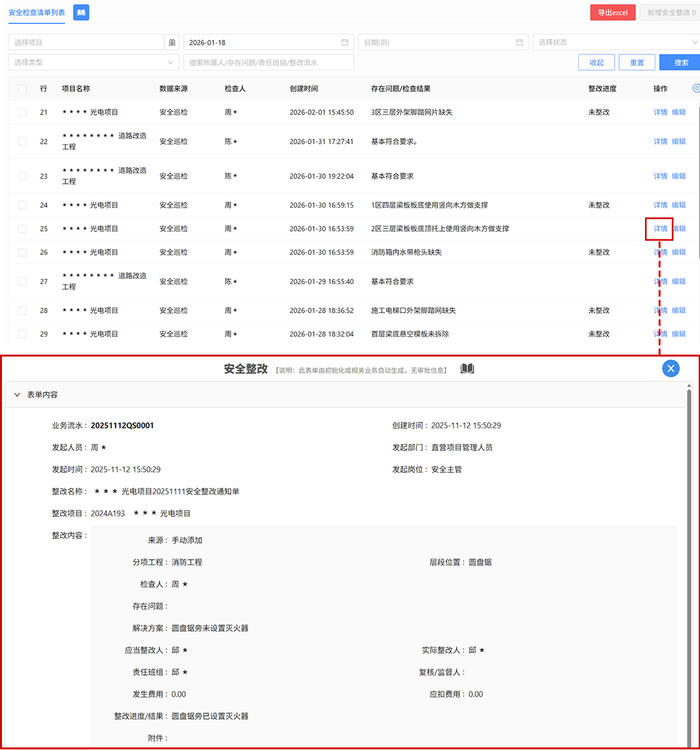Open the 选择状态 dropdown
Viewport: 700px width, 750px height.
(x=615, y=43)
